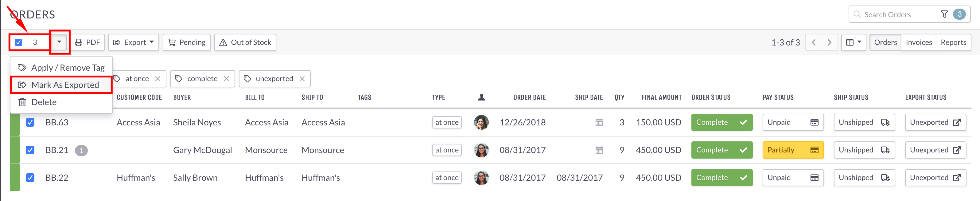Viewport: 980px width, 201px height.
Task: Click the Complete status button for BB.22
Action: click(x=722, y=177)
